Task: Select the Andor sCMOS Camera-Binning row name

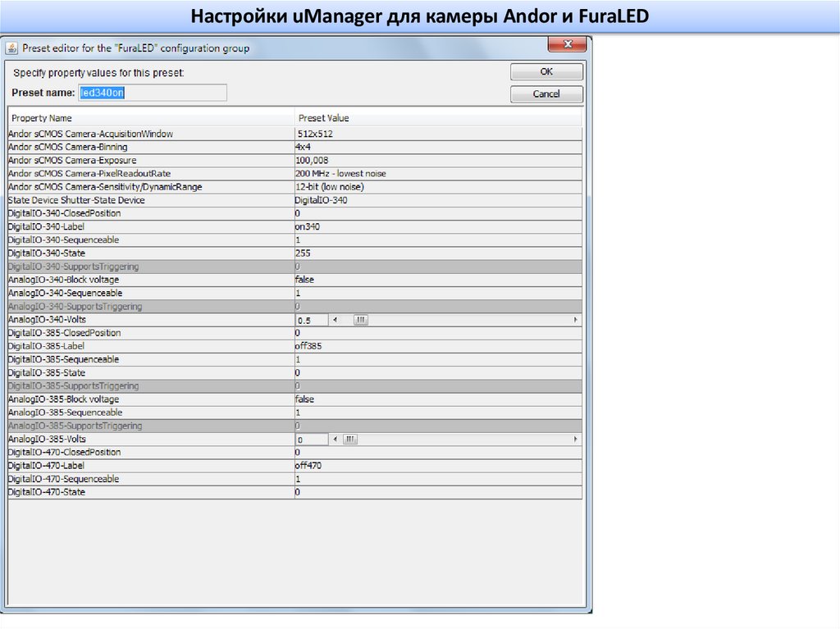Action: coord(67,147)
